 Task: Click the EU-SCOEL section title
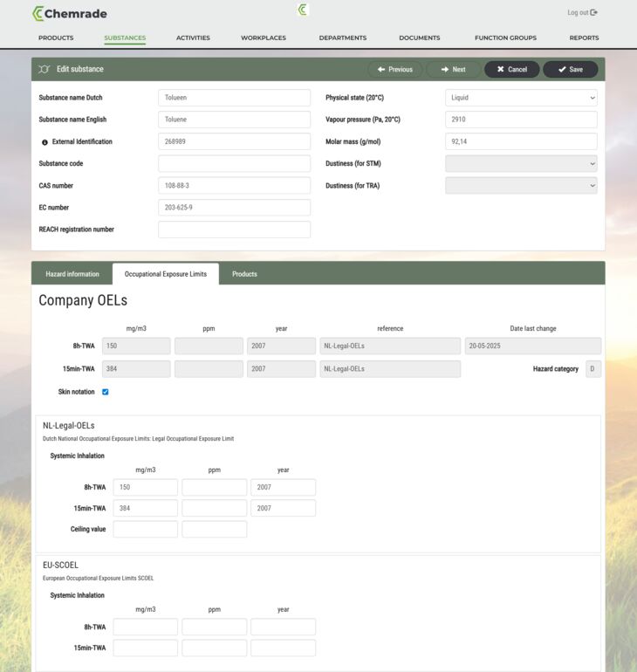click(x=60, y=566)
